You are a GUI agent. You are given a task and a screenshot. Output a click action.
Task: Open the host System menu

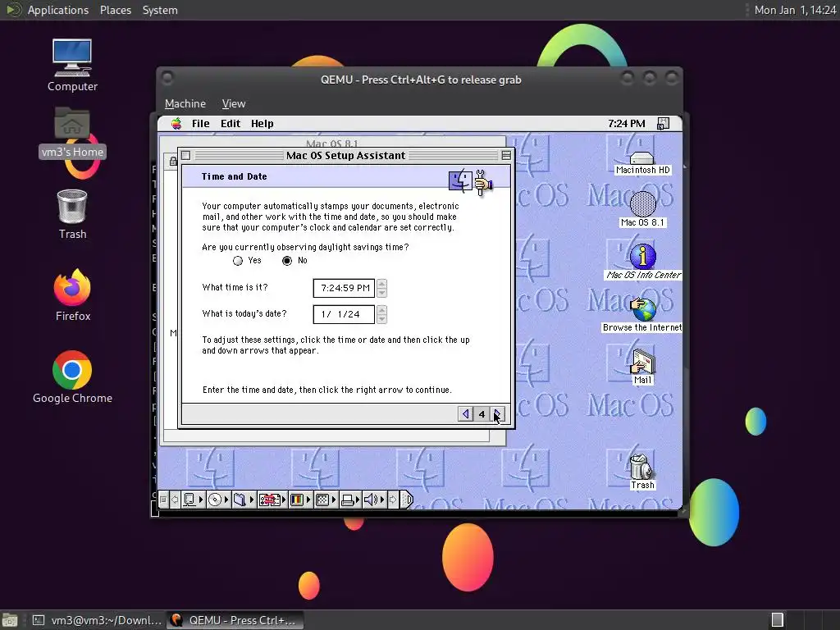(x=160, y=10)
